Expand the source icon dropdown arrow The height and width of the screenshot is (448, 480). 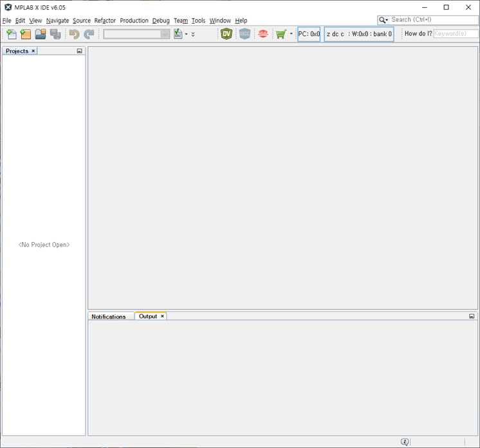(186, 34)
